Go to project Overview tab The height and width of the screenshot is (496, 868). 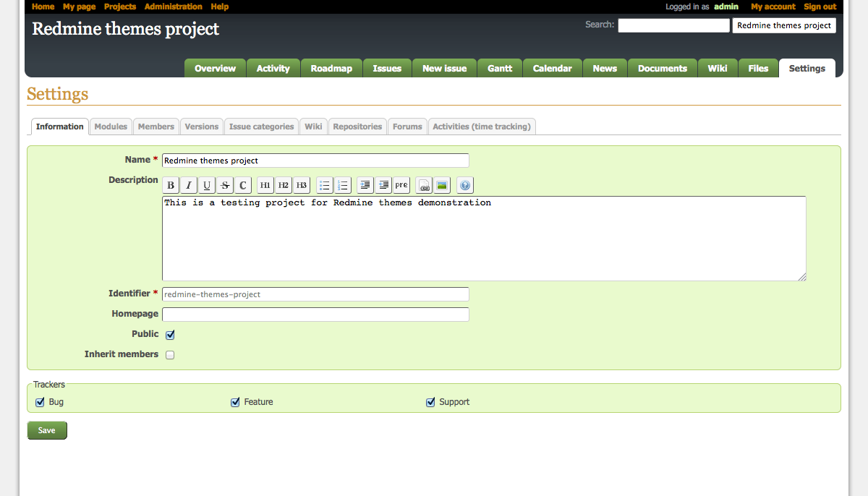pyautogui.click(x=216, y=69)
